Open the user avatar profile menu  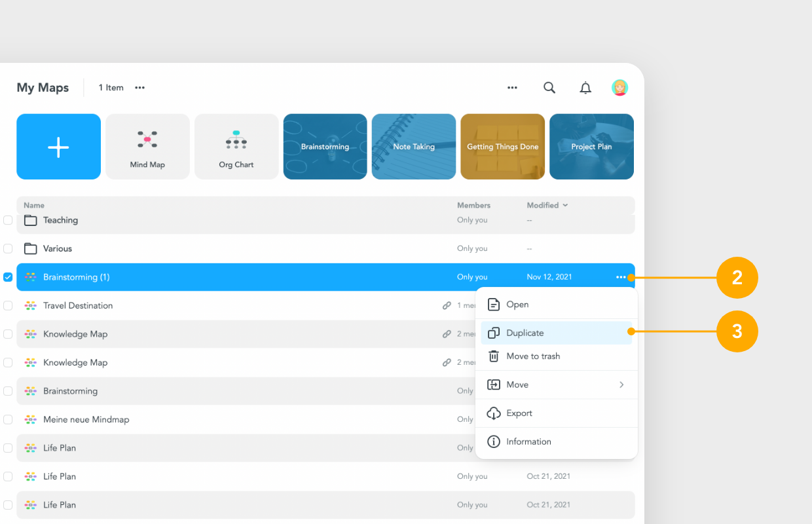(620, 88)
